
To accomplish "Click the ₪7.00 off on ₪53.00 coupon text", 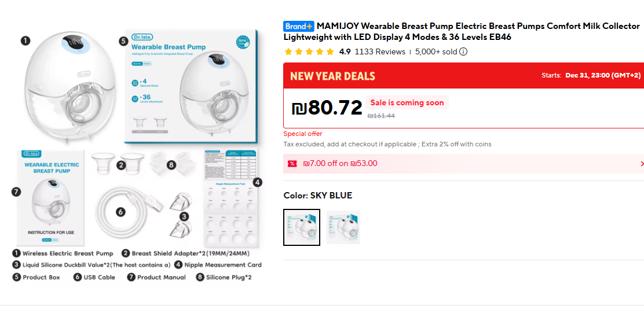I will pyautogui.click(x=340, y=164).
